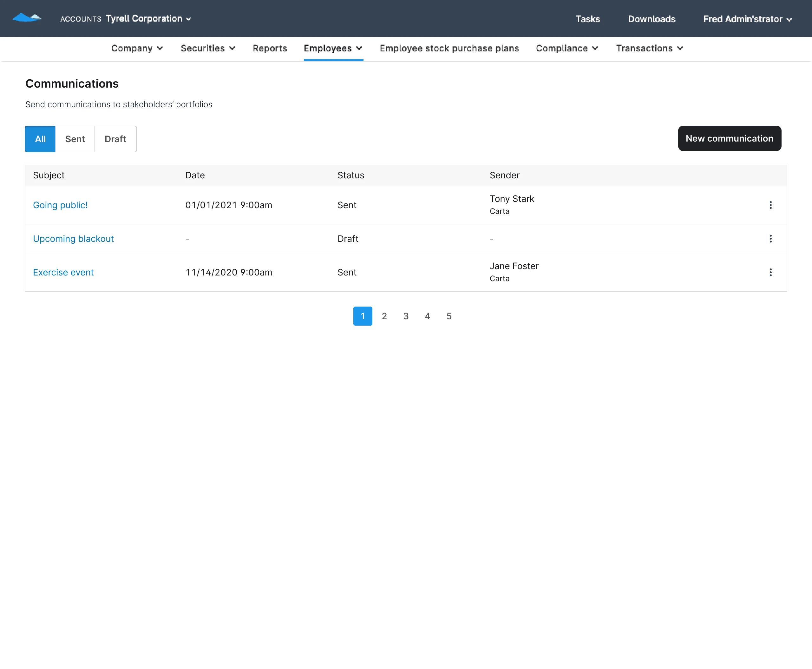Open more options for Upcoming blackout row
Image resolution: width=812 pixels, height=669 pixels.
point(770,239)
